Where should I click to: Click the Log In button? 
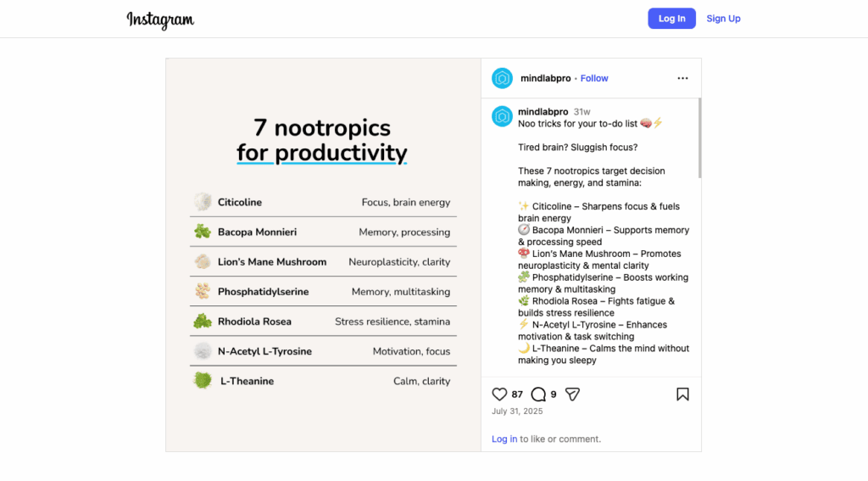coord(671,19)
